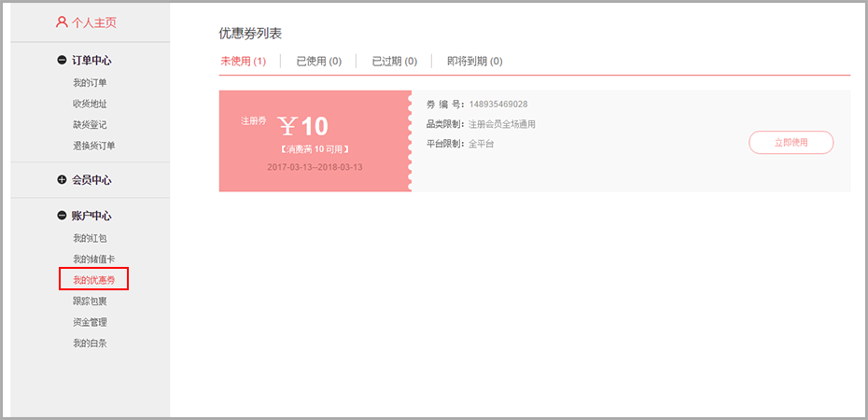
Task: Switch to the 已使用 (0) tab
Action: [x=318, y=62]
